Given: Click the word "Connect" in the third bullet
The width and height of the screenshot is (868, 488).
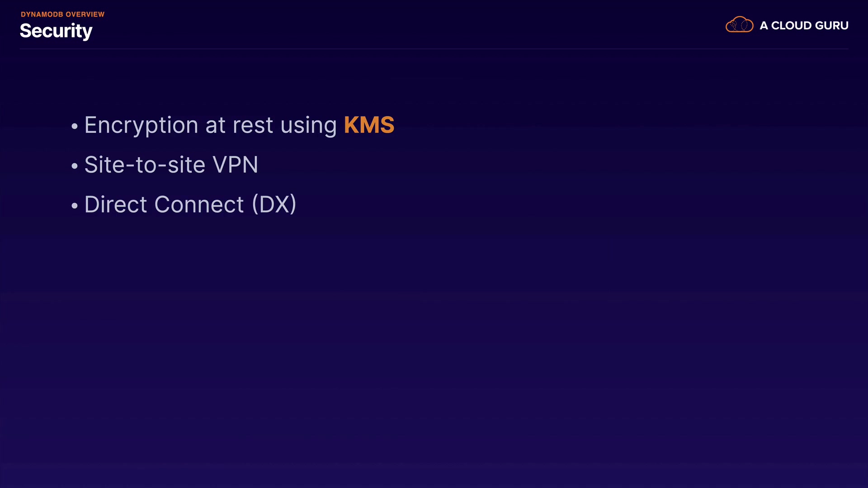Looking at the screenshot, I should pyautogui.click(x=199, y=205).
